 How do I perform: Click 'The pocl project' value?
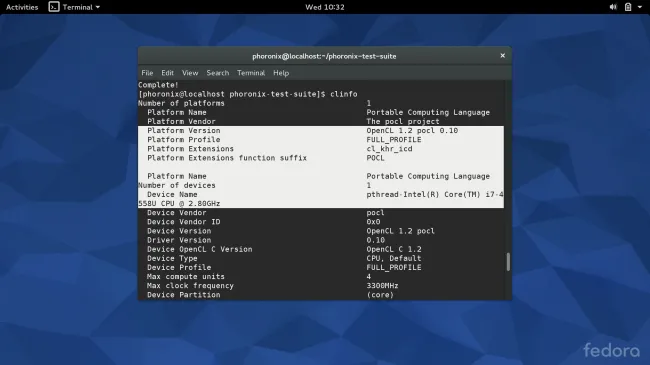click(x=403, y=122)
